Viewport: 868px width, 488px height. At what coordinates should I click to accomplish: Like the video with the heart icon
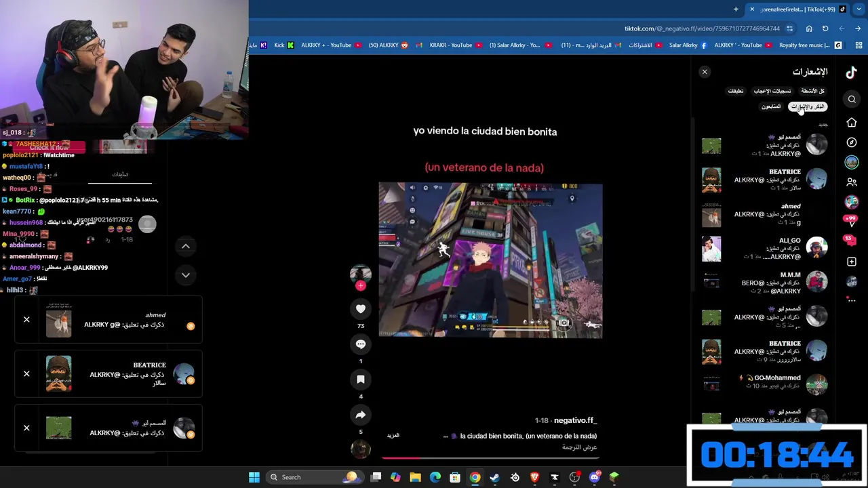360,309
